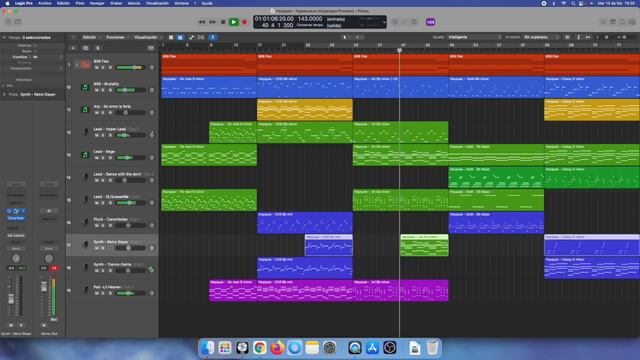Screen dimensions: 640x360
Task: Click the green play button
Action: coord(233,22)
